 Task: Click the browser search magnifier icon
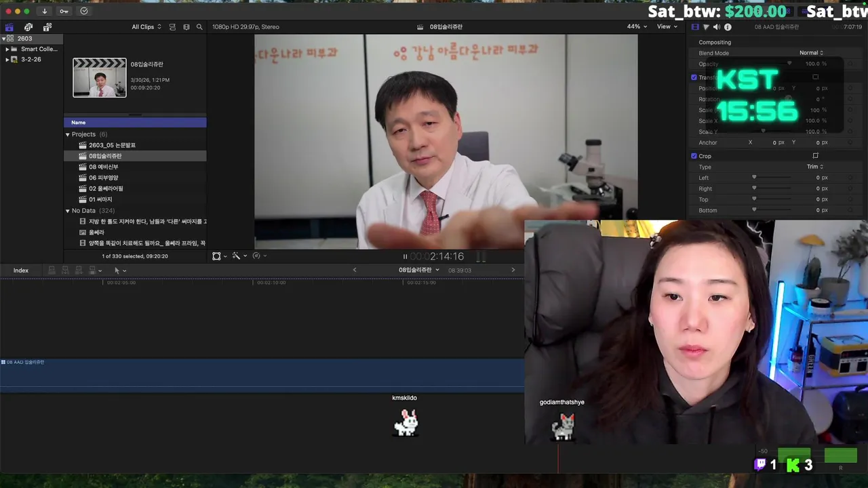(x=199, y=27)
